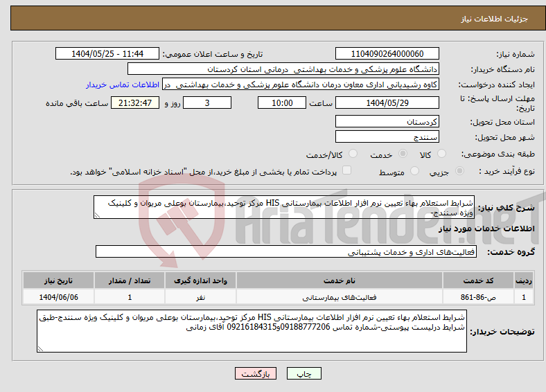Click the ردیف column header
The height and width of the screenshot is (392, 546).
tap(524, 280)
